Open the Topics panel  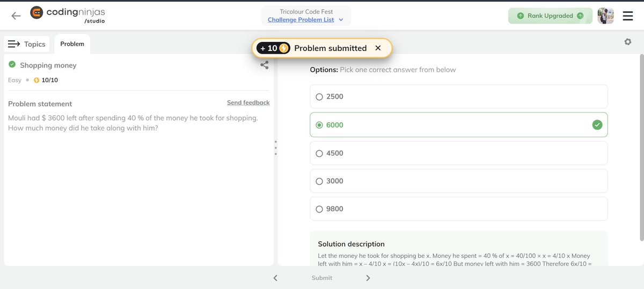click(27, 44)
